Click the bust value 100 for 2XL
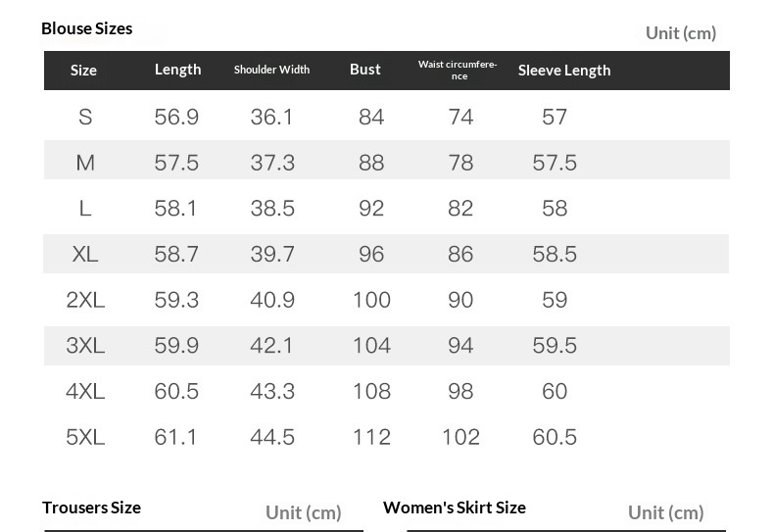 (x=371, y=300)
